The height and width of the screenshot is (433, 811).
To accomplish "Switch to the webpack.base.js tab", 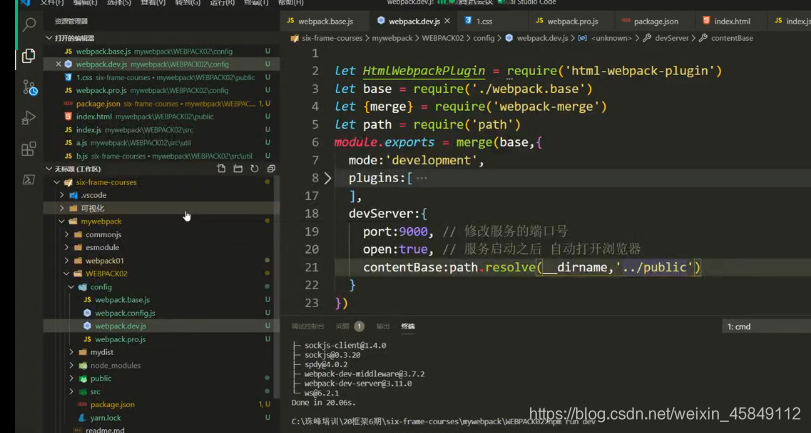I will coord(325,21).
